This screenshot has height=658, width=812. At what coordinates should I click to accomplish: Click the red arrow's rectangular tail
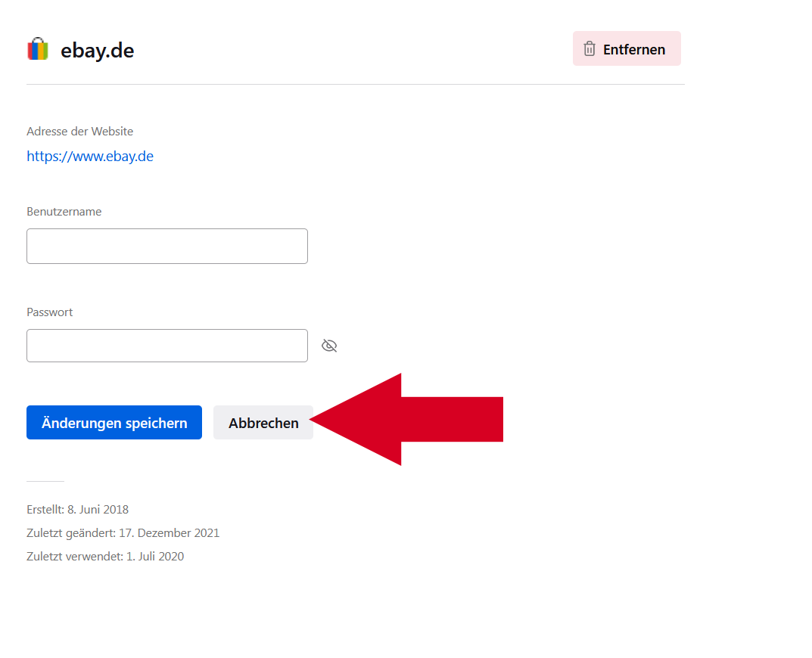[x=452, y=419]
